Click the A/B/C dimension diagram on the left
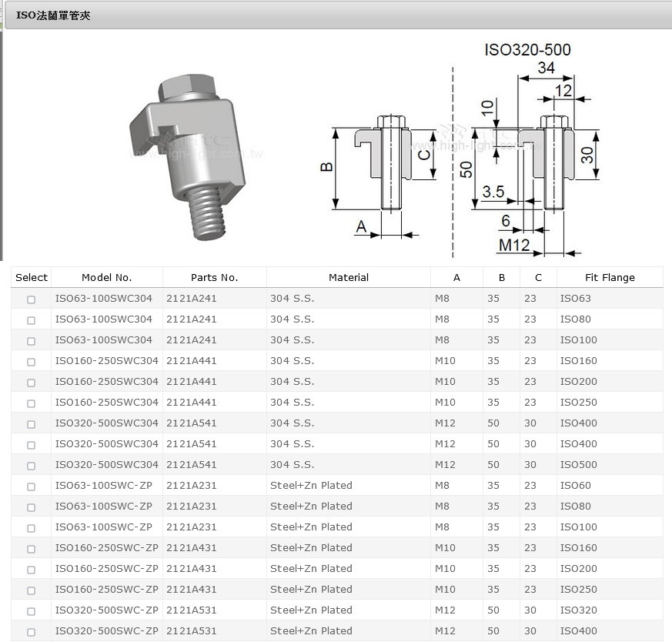The width and height of the screenshot is (672, 642). pyautogui.click(x=377, y=173)
